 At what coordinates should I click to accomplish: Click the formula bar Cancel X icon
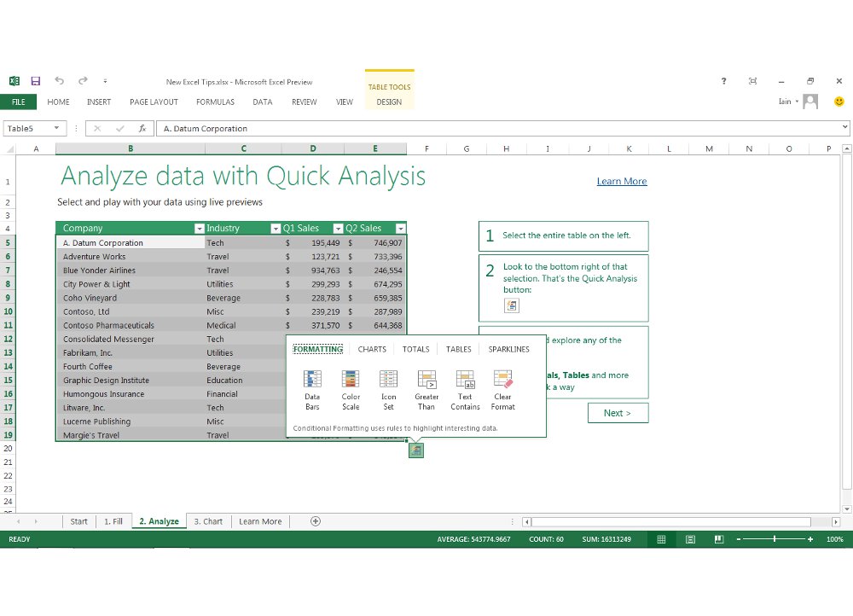pyautogui.click(x=97, y=129)
